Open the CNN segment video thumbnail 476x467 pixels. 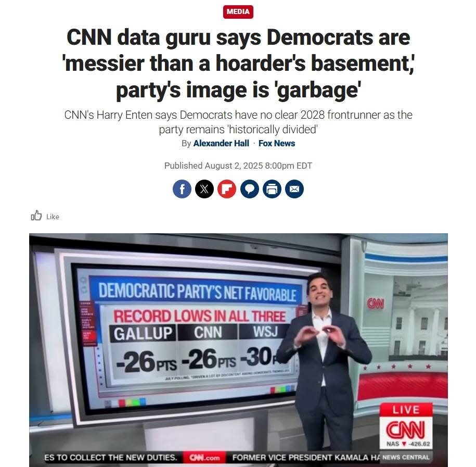[x=238, y=350]
